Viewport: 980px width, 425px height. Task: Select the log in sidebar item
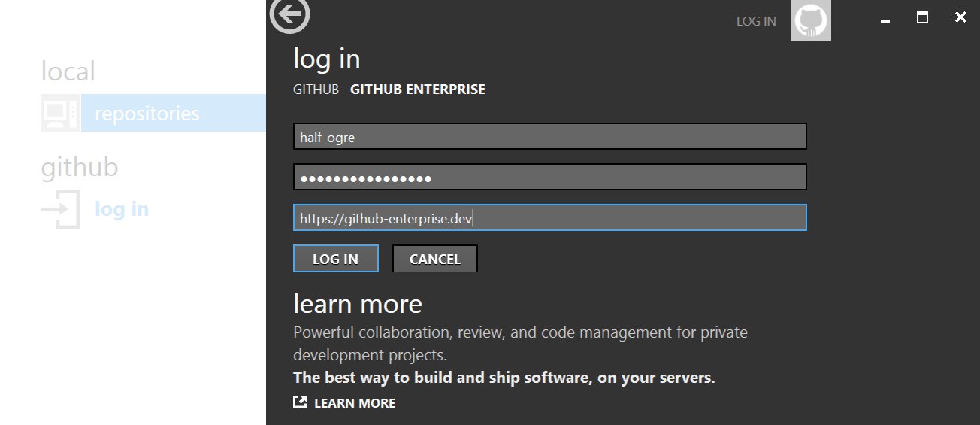(122, 209)
